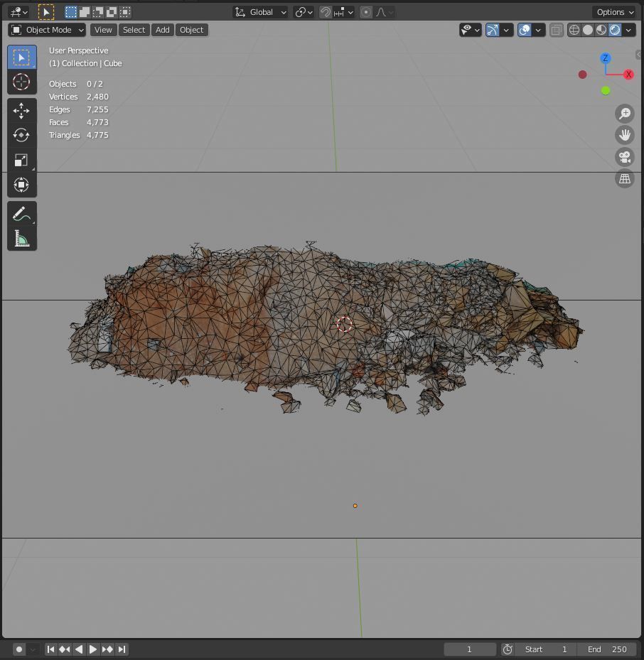This screenshot has height=660, width=644.
Task: Open the editor type selector
Action: click(x=19, y=12)
